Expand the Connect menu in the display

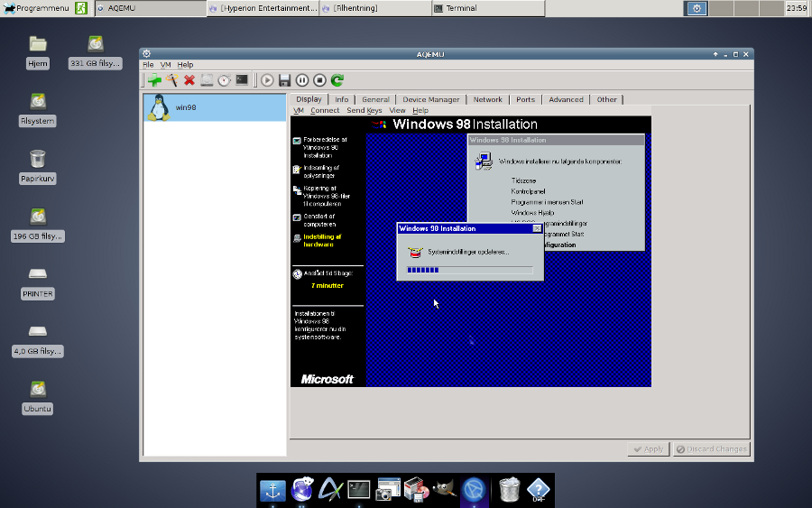pos(325,110)
